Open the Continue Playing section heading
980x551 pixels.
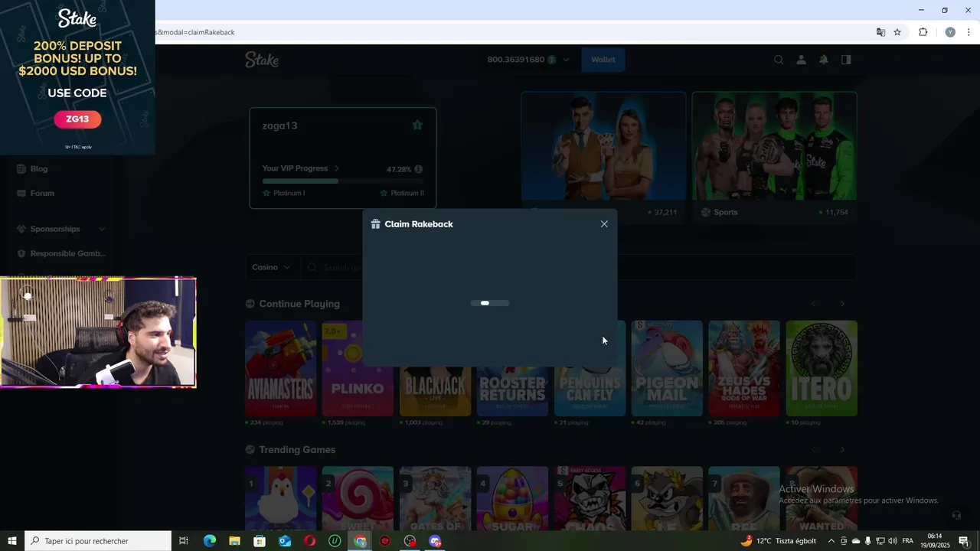coord(299,304)
